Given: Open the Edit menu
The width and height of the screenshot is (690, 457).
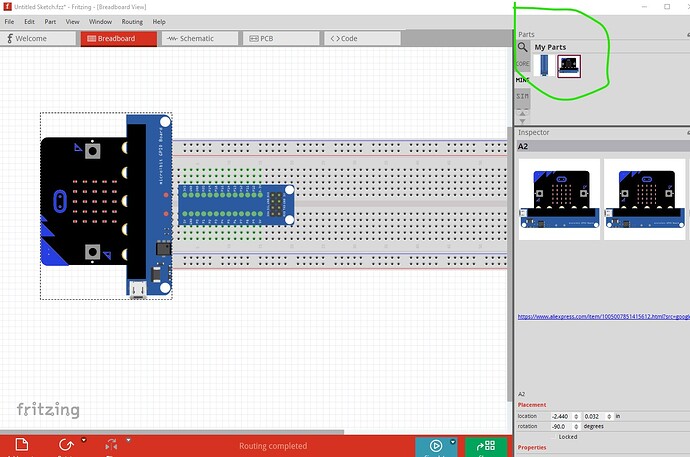Looking at the screenshot, I should 29,22.
